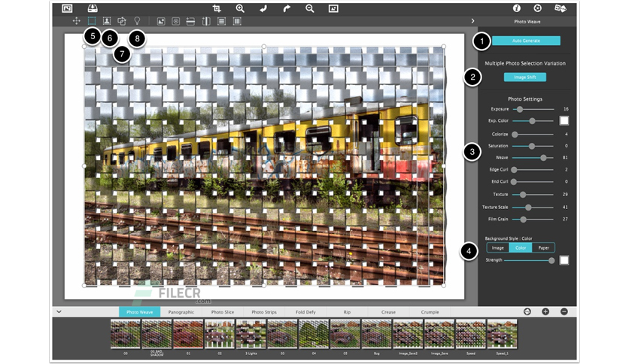Click the minus icon above presets
Screen dimensions: 629x364
(564, 311)
